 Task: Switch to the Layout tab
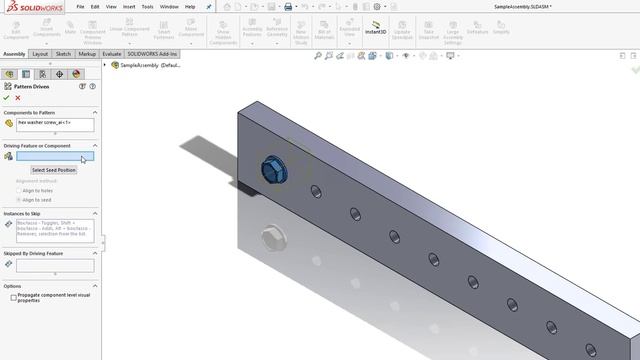(x=40, y=54)
